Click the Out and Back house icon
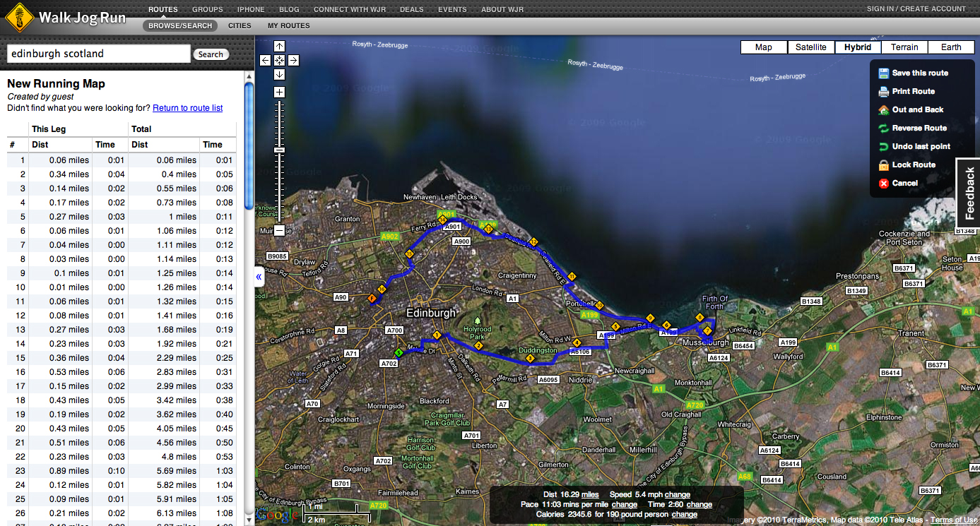 (883, 110)
